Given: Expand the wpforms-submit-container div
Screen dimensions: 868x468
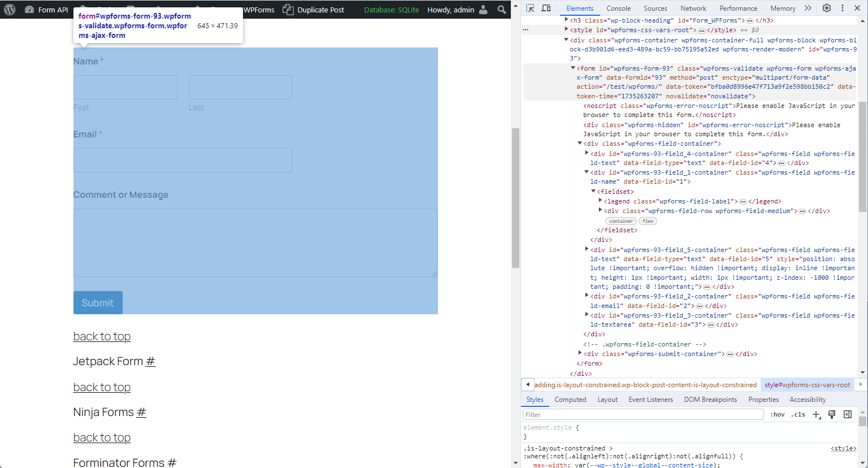Looking at the screenshot, I should (580, 353).
